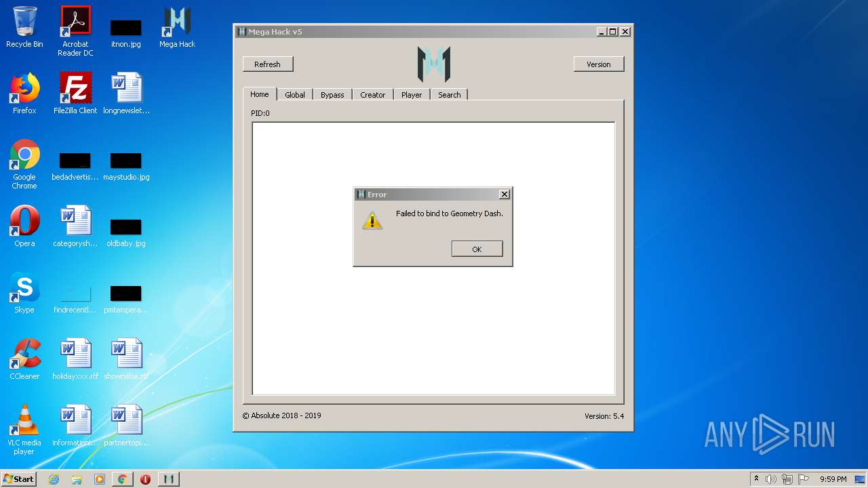Click the Mega Hack v5 title bar icon

click(x=241, y=32)
